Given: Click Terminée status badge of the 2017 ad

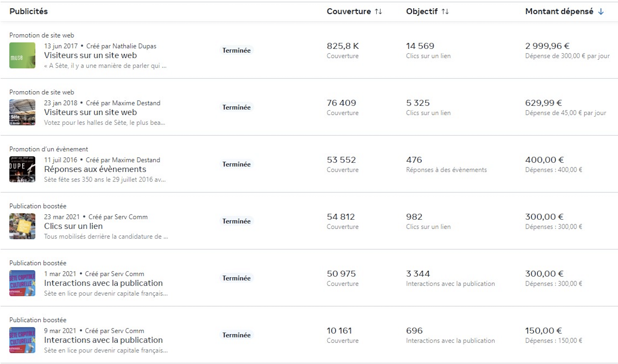Looking at the screenshot, I should tap(236, 50).
